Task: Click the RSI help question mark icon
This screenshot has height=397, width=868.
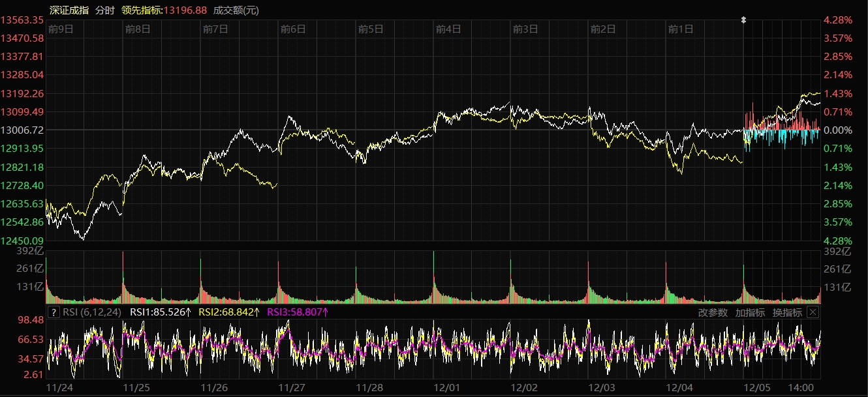Action: point(54,312)
